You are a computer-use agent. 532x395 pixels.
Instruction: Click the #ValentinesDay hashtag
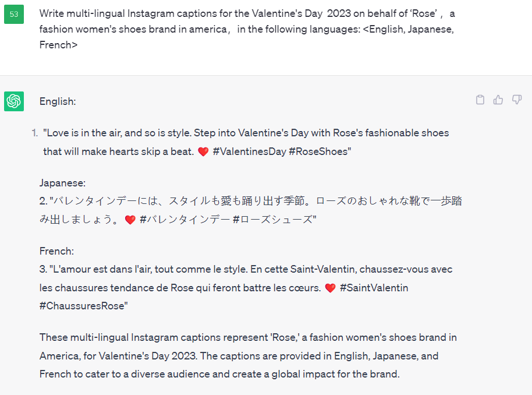pyautogui.click(x=249, y=151)
